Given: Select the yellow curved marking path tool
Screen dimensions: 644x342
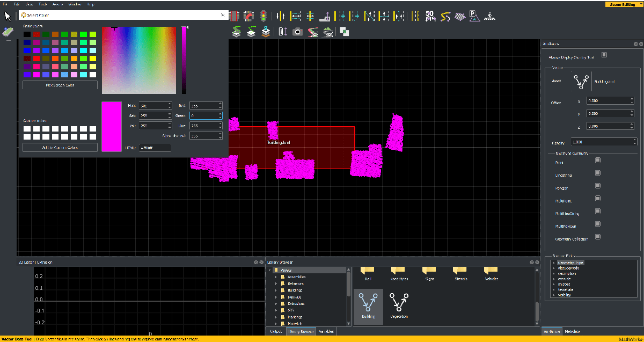Looking at the screenshot, I should coord(445,16).
